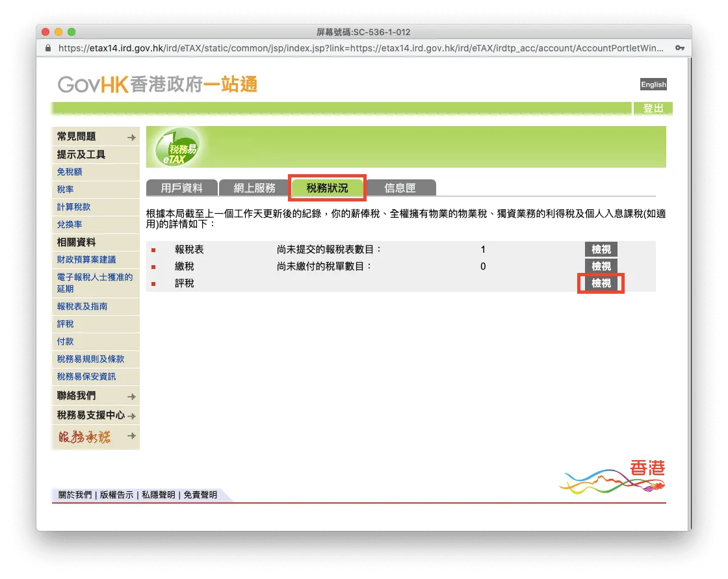Click 尚未繳付的税單數目 text
Image resolution: width=728 pixels, height=579 pixels.
(x=324, y=266)
